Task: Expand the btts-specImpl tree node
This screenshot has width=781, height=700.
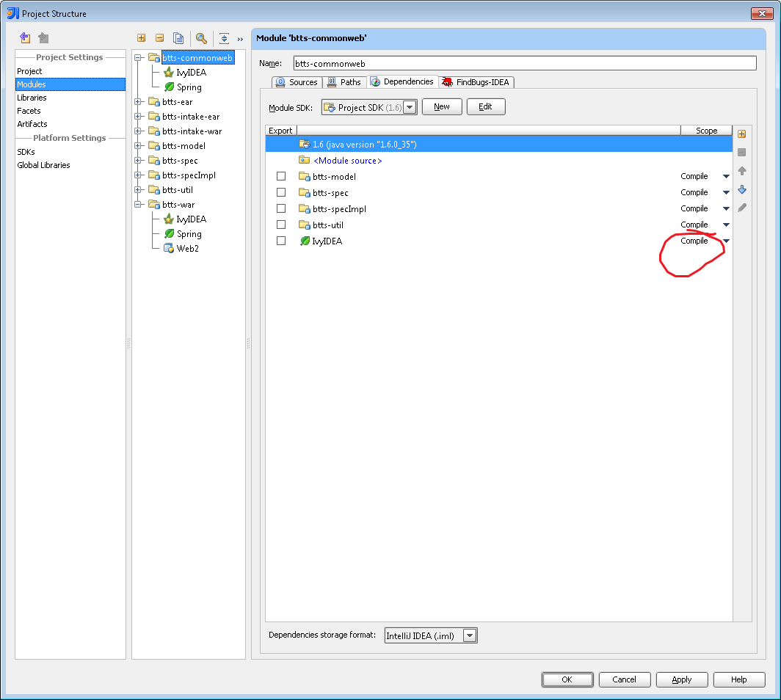Action: point(138,175)
